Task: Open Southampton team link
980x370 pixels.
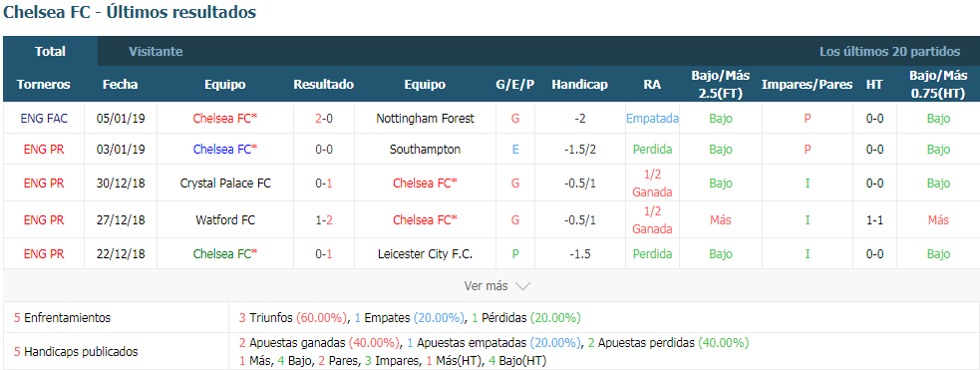Action: click(425, 150)
